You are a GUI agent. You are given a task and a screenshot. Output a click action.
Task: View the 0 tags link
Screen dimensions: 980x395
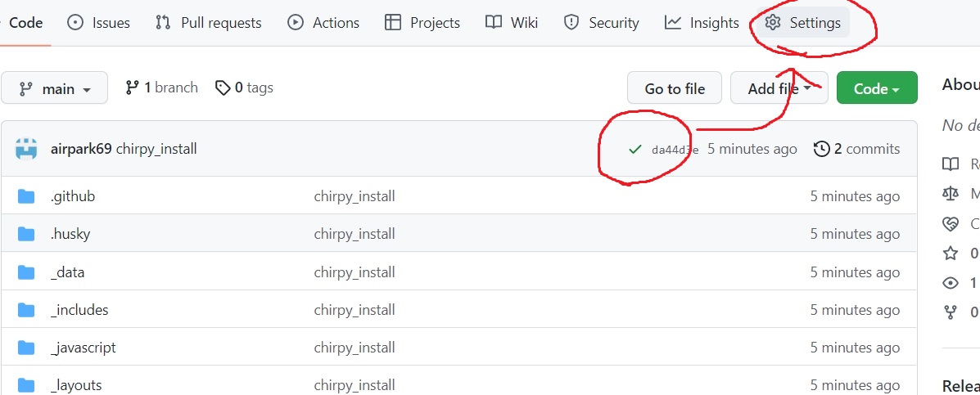tap(244, 88)
